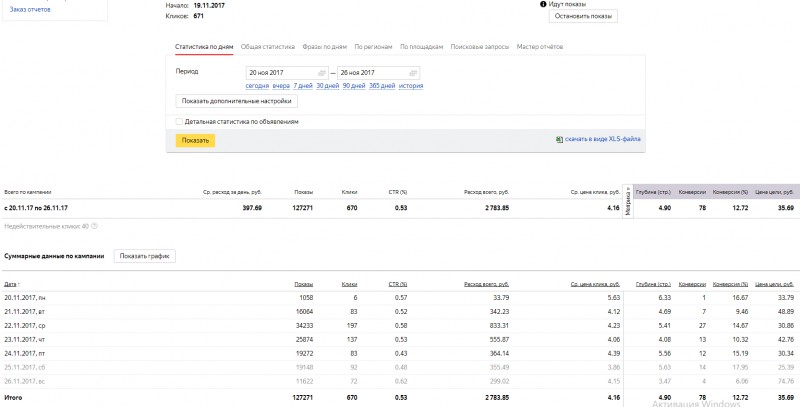Image resolution: width=800 pixels, height=407 pixels.
Task: Collapse the vertical Метрика columns toggle
Action: click(628, 201)
